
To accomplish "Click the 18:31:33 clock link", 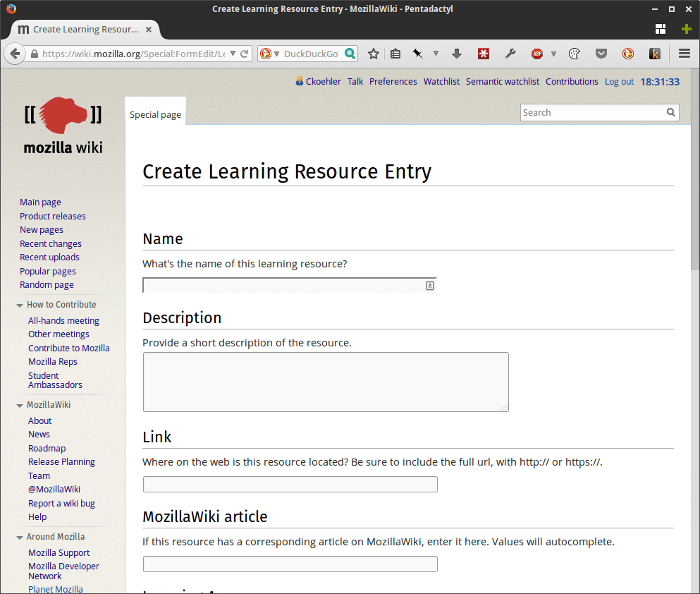I will coord(660,82).
